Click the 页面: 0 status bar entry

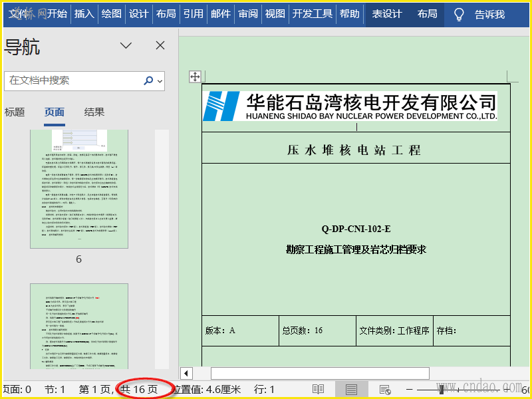pos(17,390)
